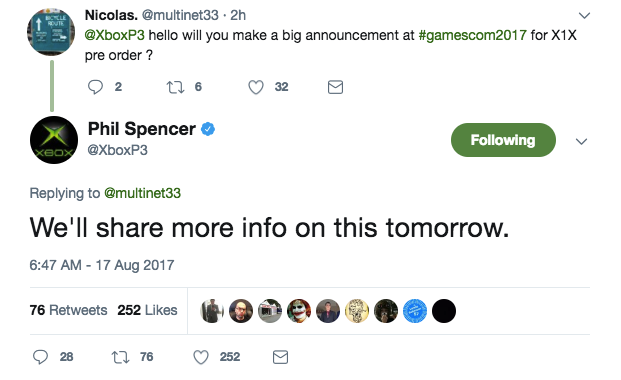Image resolution: width=621 pixels, height=380 pixels.
Task: Retweet Nicolas's tweet with 6 retweets
Action: 175,87
